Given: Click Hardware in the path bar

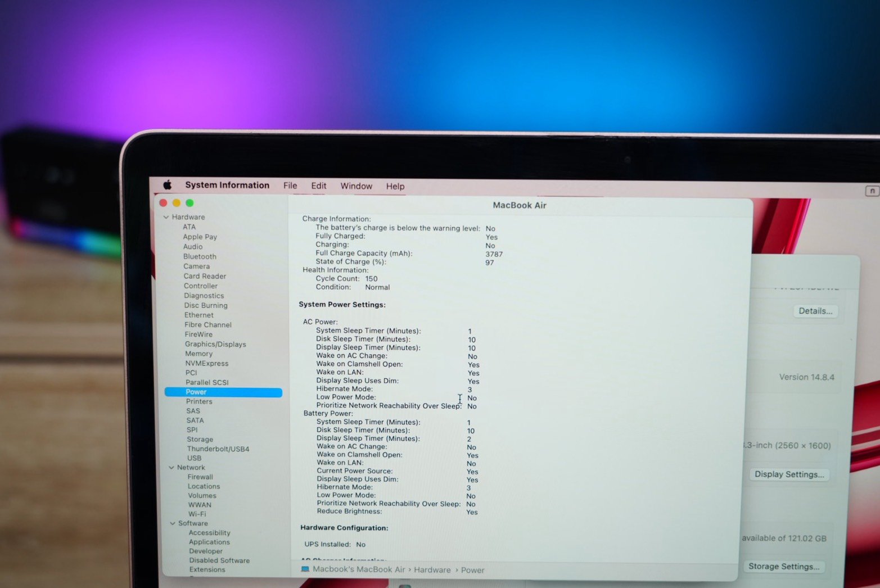Looking at the screenshot, I should [432, 570].
